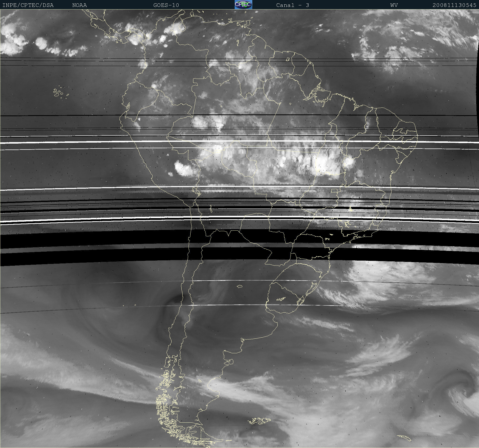The image size is (479, 448).
Task: Click the 200811130545 timestamp
Action: click(454, 5)
